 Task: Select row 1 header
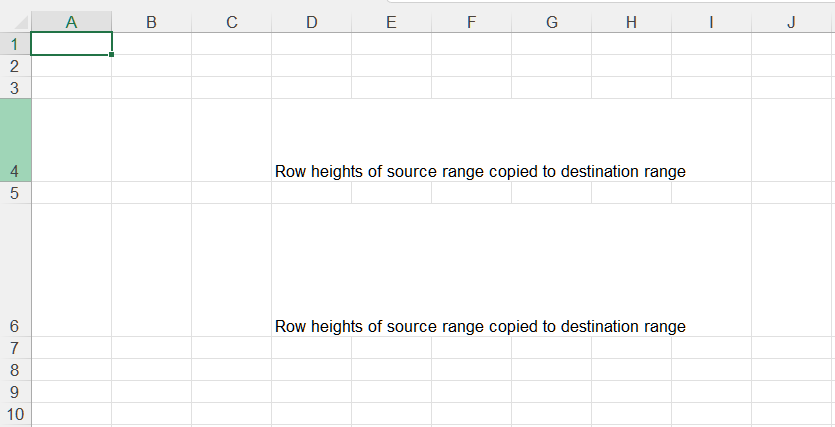(x=15, y=44)
